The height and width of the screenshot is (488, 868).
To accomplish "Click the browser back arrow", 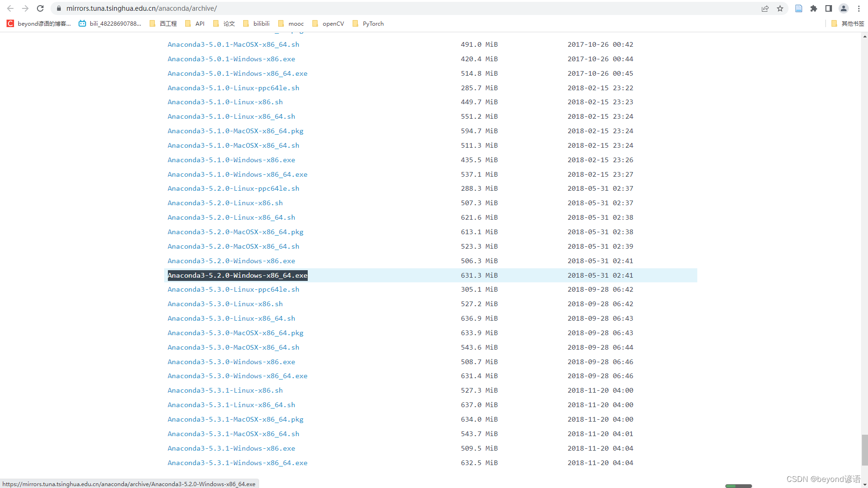I will coord(10,8).
